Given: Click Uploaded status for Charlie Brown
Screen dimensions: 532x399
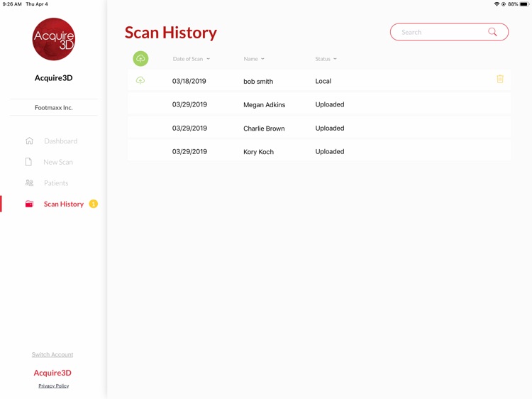Looking at the screenshot, I should point(330,128).
